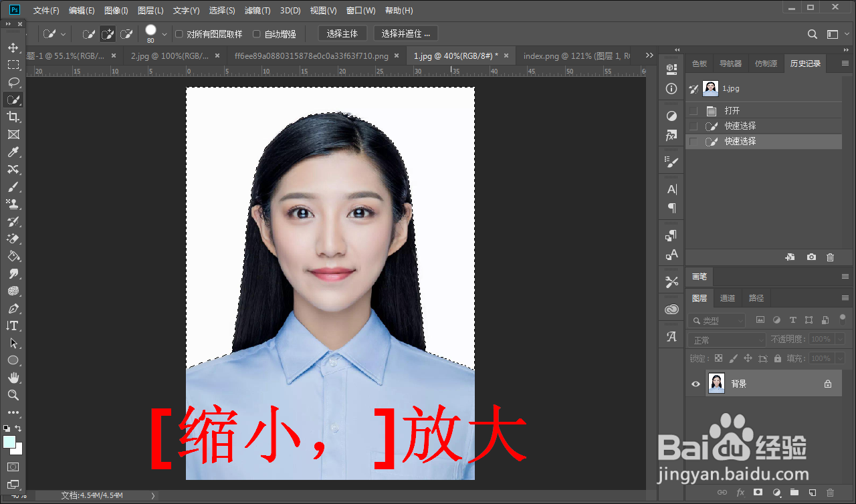856x504 pixels.
Task: Select the Eyedropper tool
Action: point(14,152)
